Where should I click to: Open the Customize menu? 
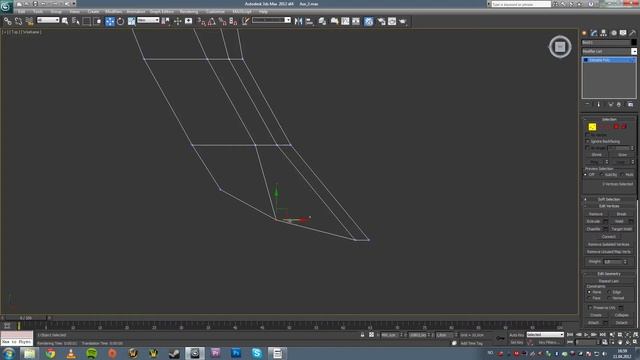tap(215, 12)
